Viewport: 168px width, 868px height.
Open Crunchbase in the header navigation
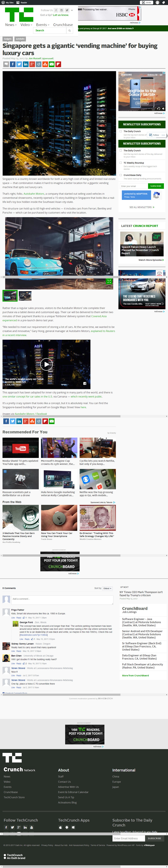[x=63, y=25]
